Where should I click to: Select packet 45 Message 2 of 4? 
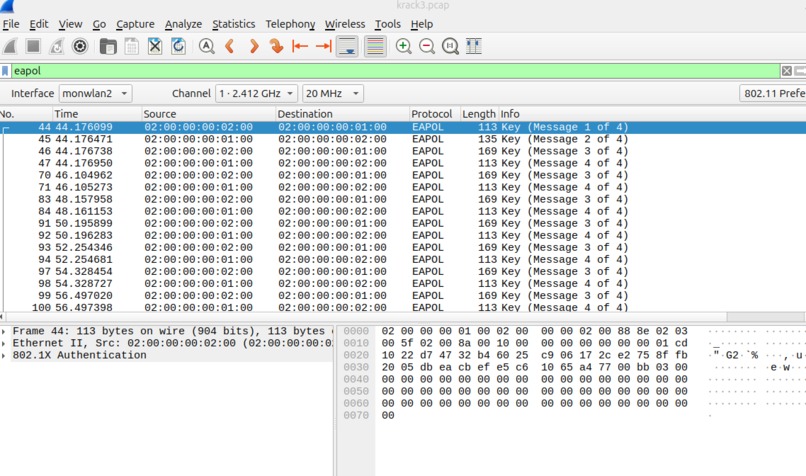[x=403, y=139]
